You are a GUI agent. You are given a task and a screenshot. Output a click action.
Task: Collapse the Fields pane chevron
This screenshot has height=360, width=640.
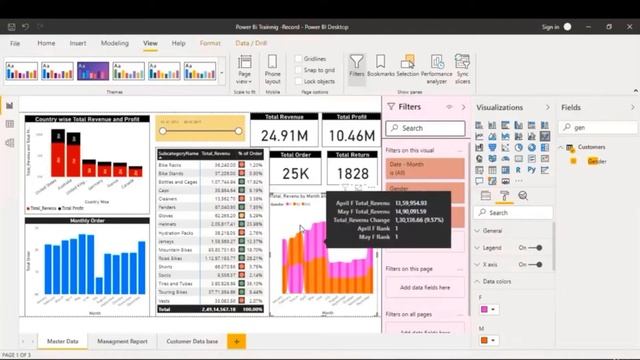pos(633,107)
